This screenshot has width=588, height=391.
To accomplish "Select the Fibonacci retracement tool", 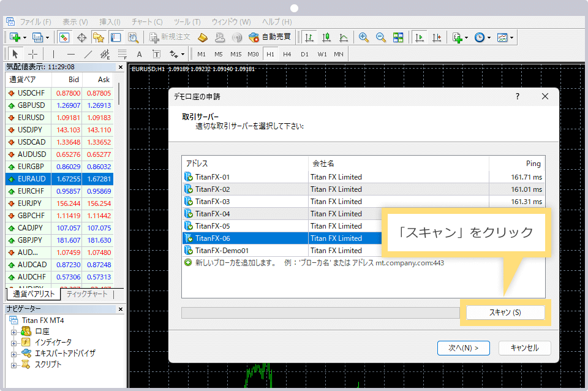I will pos(123,55).
